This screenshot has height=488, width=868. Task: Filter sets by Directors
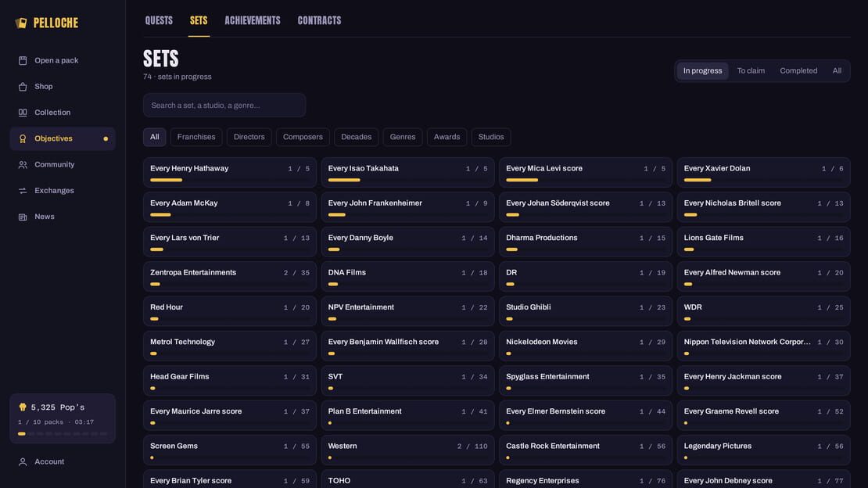pos(249,137)
